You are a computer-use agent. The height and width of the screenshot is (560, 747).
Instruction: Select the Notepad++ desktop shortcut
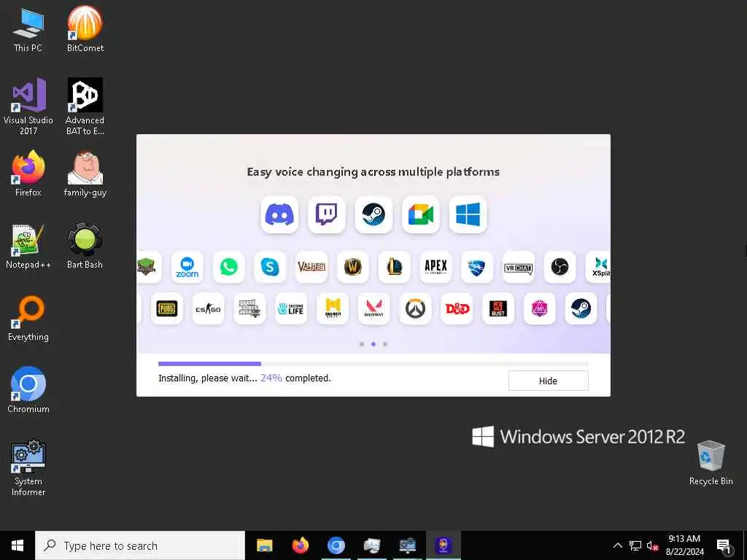coord(28,246)
